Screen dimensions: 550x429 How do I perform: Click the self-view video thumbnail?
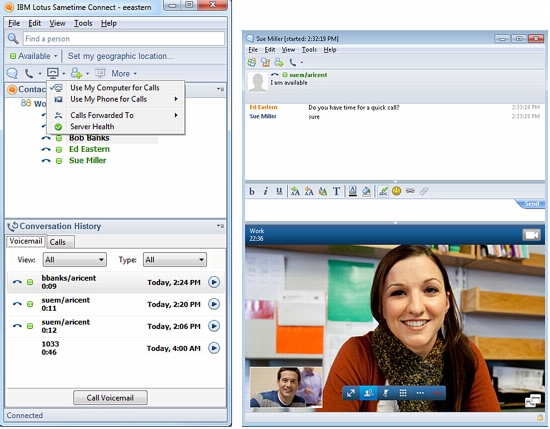(x=286, y=387)
